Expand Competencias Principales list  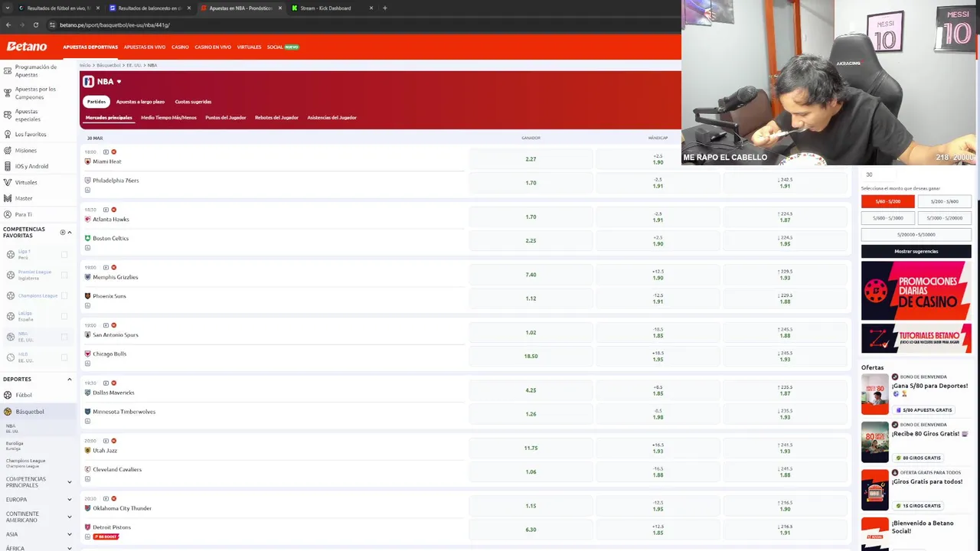point(70,482)
